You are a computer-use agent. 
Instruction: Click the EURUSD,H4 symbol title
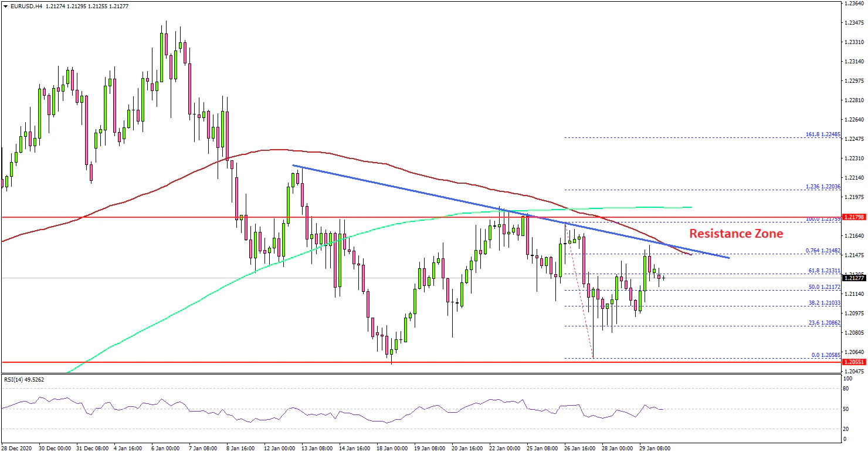pos(26,6)
